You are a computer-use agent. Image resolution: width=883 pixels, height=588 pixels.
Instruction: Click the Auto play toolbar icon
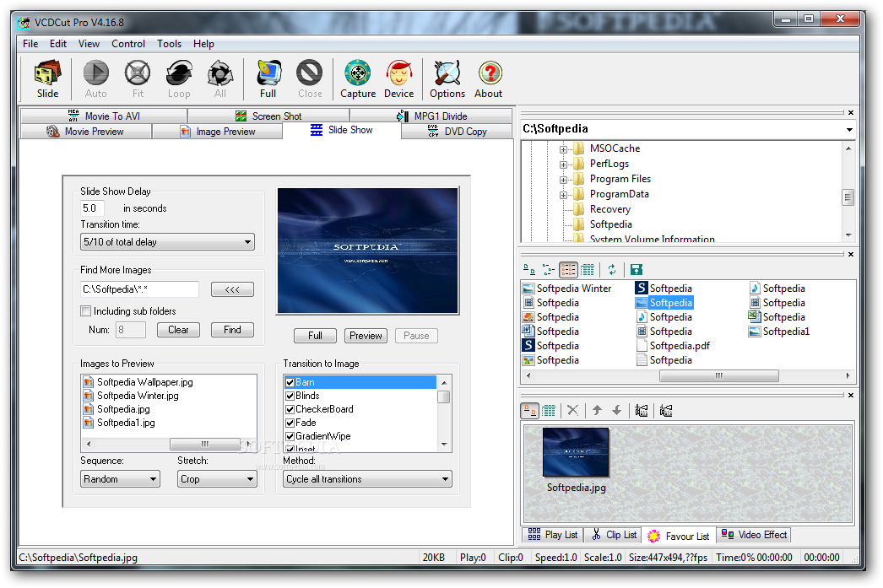point(95,79)
